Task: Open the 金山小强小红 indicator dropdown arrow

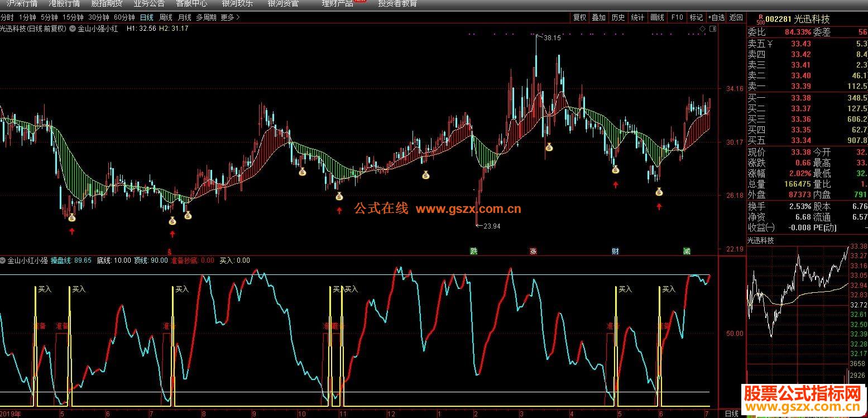Action: [73, 28]
